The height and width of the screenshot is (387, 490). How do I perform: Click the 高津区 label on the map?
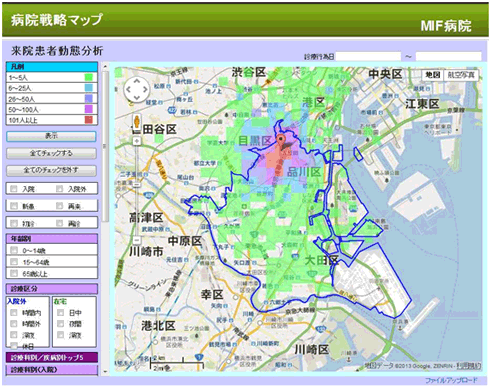146,218
